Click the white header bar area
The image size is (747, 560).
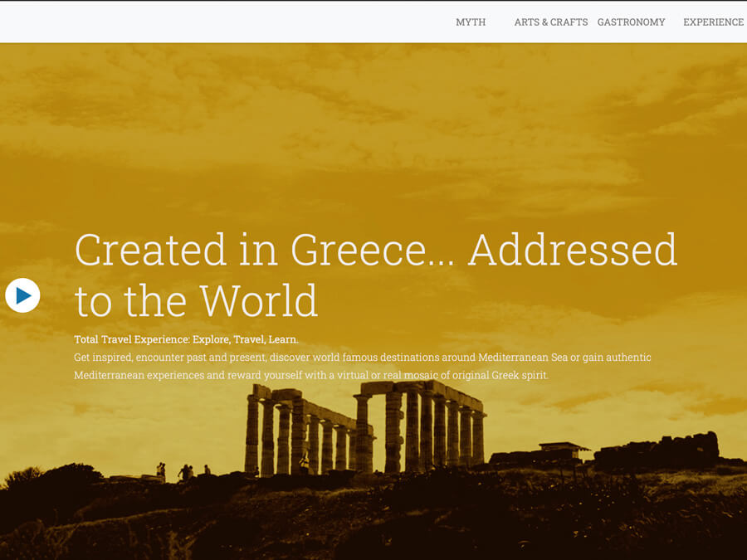[x=207, y=22]
